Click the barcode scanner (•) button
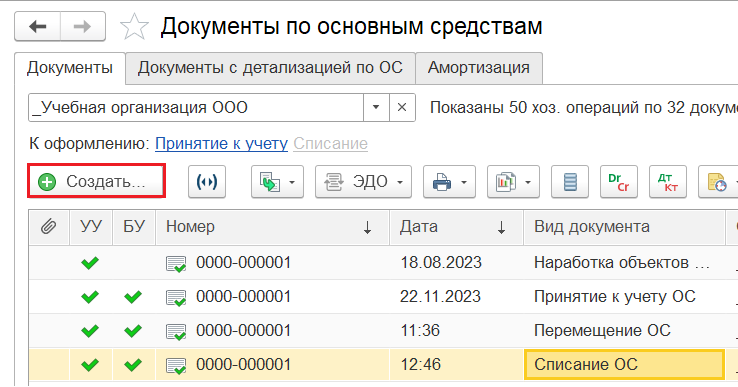Screen dimensions: 738x387 (207, 181)
